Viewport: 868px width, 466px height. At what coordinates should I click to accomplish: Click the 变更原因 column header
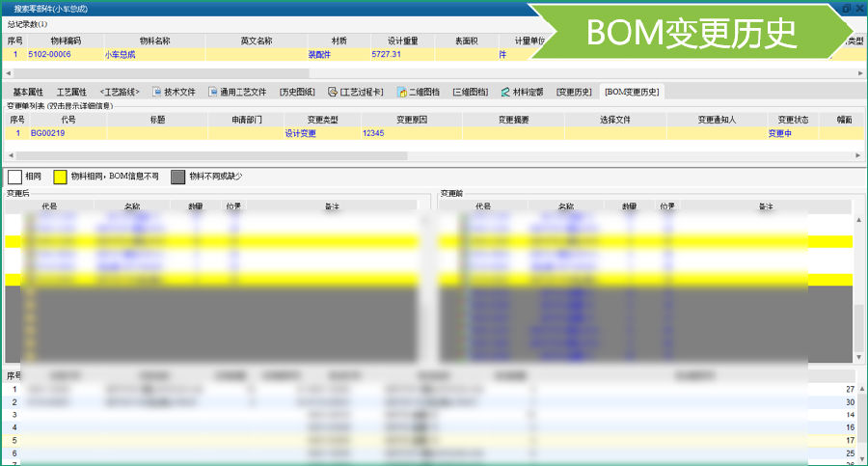412,119
